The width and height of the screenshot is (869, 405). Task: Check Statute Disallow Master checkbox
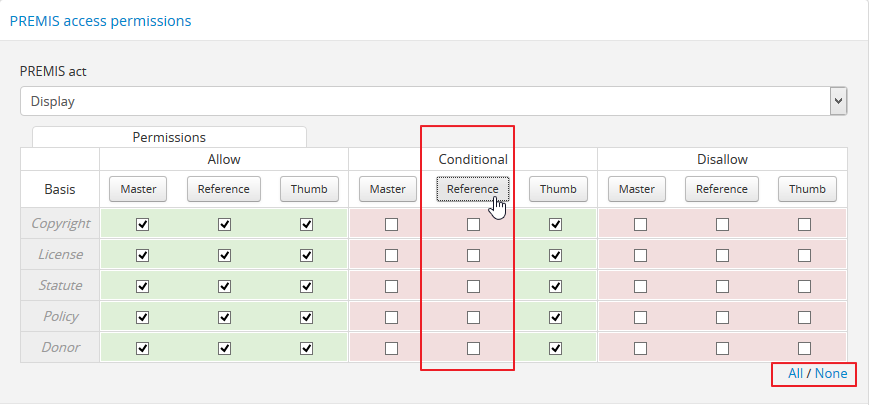coord(640,287)
